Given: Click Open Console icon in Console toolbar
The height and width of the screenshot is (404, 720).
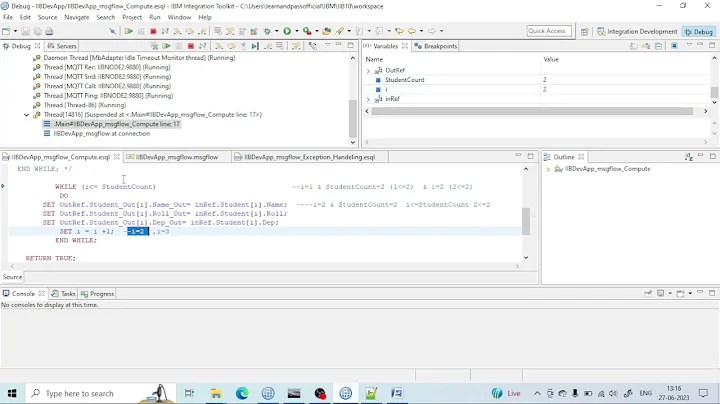Looking at the screenshot, I should 681,293.
